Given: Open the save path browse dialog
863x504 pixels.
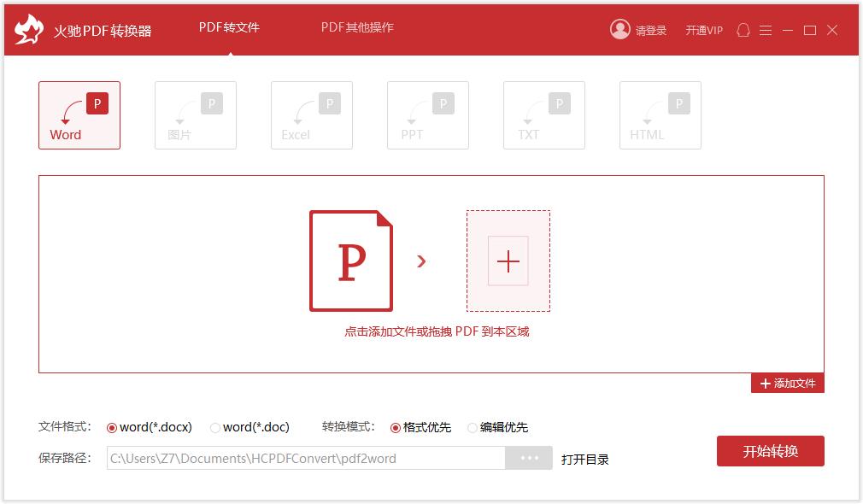Looking at the screenshot, I should coord(528,458).
